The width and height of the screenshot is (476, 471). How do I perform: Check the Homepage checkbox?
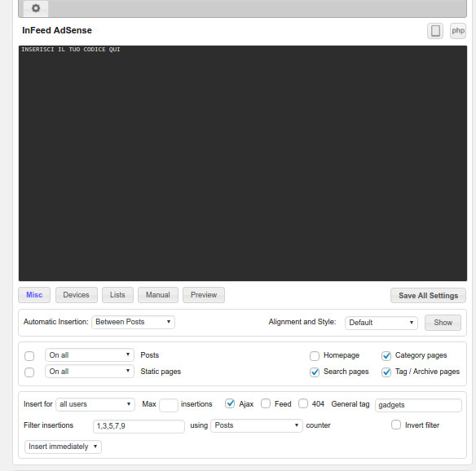pyautogui.click(x=315, y=355)
